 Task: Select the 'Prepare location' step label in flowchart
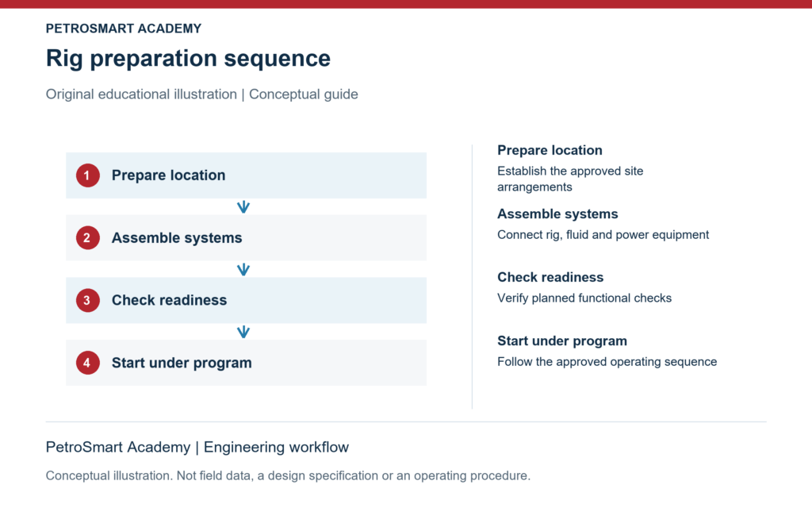tap(168, 175)
